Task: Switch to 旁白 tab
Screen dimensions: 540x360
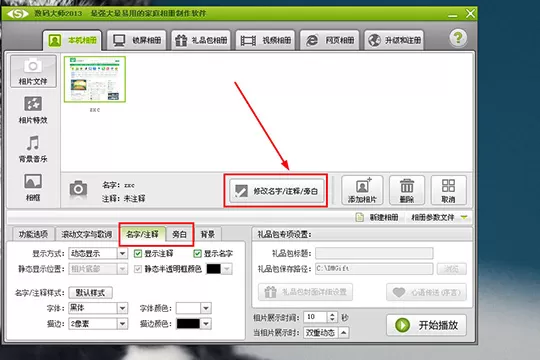Action: pyautogui.click(x=179, y=234)
